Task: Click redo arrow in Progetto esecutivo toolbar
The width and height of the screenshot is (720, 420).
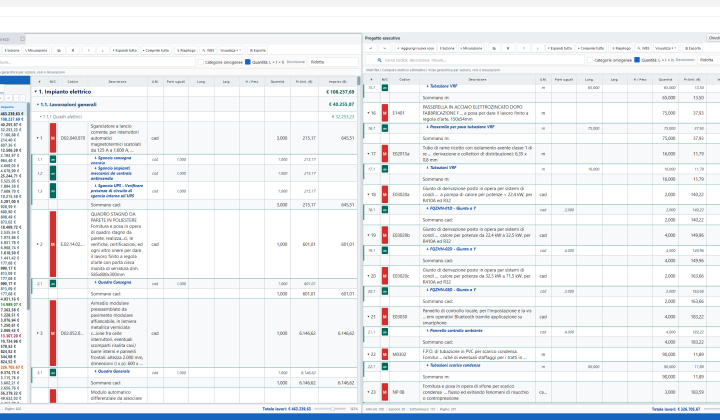Action: 385,48
